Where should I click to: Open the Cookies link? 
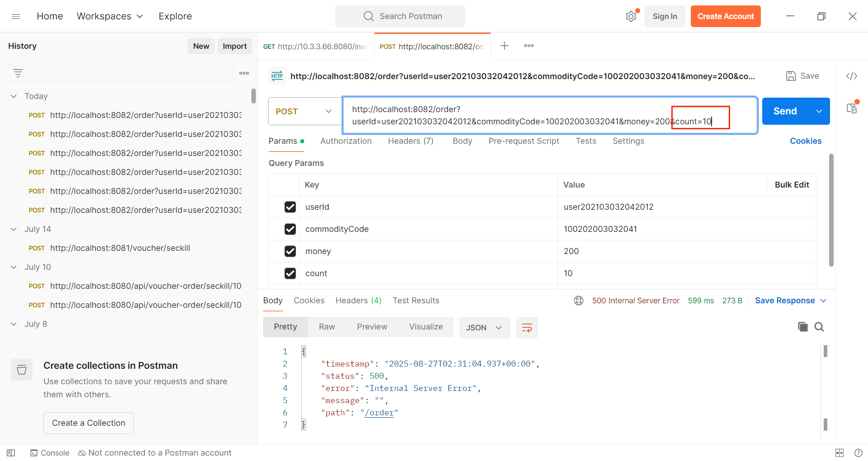(x=806, y=141)
